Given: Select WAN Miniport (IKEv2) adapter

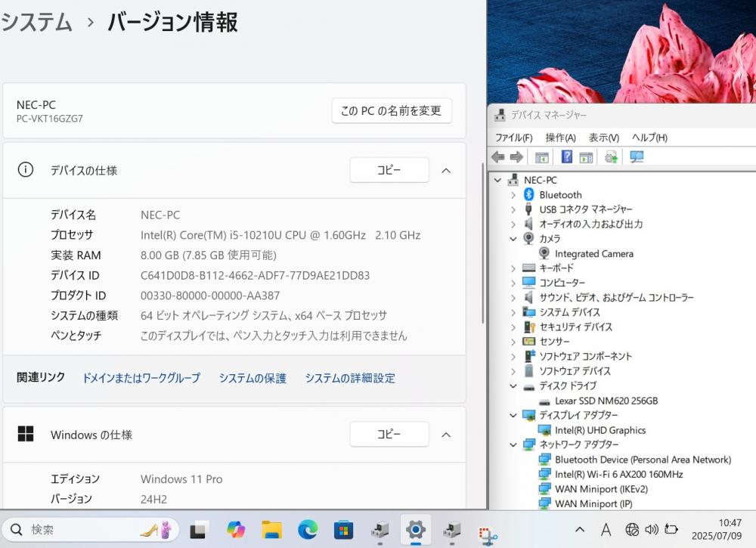Looking at the screenshot, I should click(601, 489).
